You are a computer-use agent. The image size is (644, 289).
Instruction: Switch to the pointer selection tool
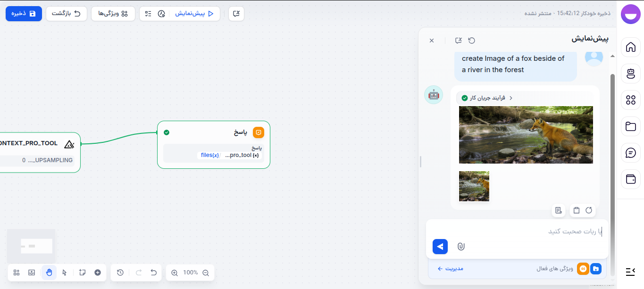click(x=65, y=272)
